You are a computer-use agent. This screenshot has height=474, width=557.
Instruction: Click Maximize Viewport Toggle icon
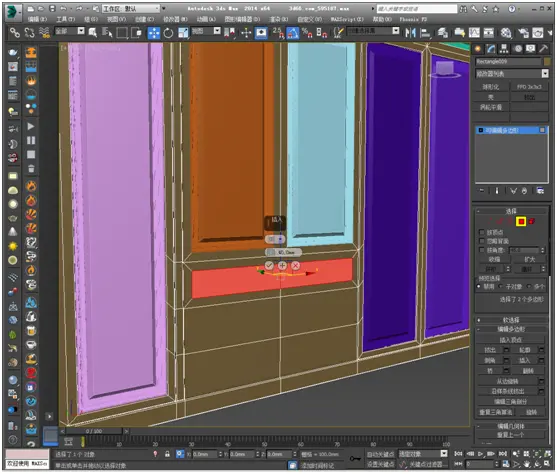[x=547, y=464]
